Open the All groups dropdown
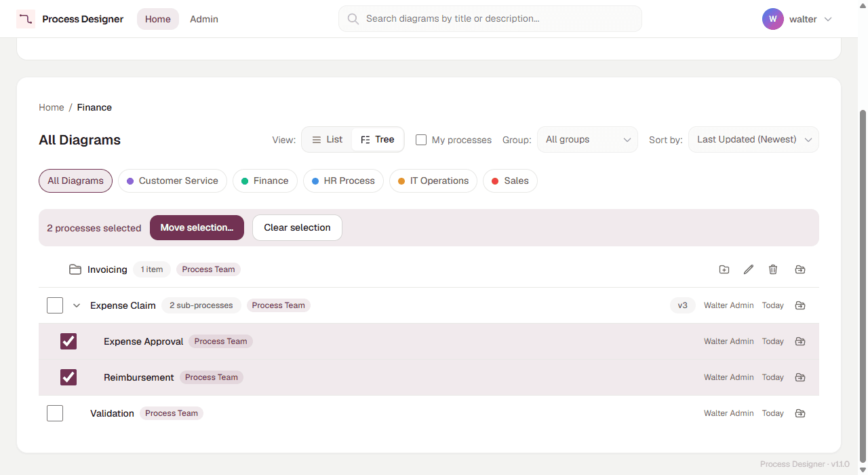Viewport: 868px width, 475px height. (x=587, y=140)
